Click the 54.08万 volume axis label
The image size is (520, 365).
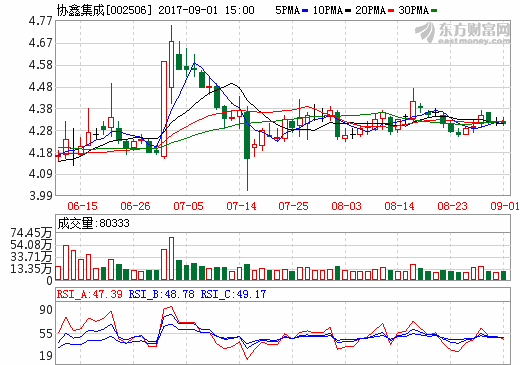click(x=31, y=245)
